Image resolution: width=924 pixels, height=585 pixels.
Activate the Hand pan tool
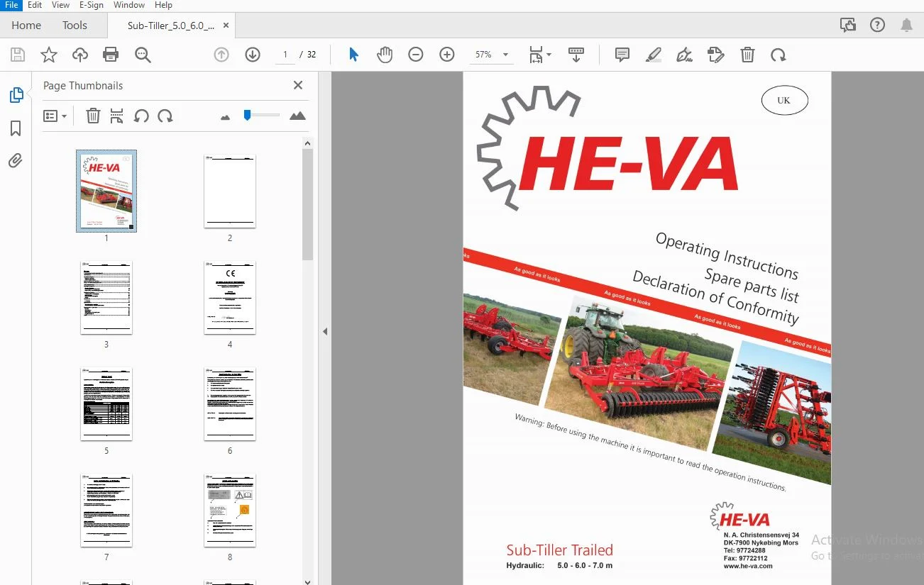(385, 55)
